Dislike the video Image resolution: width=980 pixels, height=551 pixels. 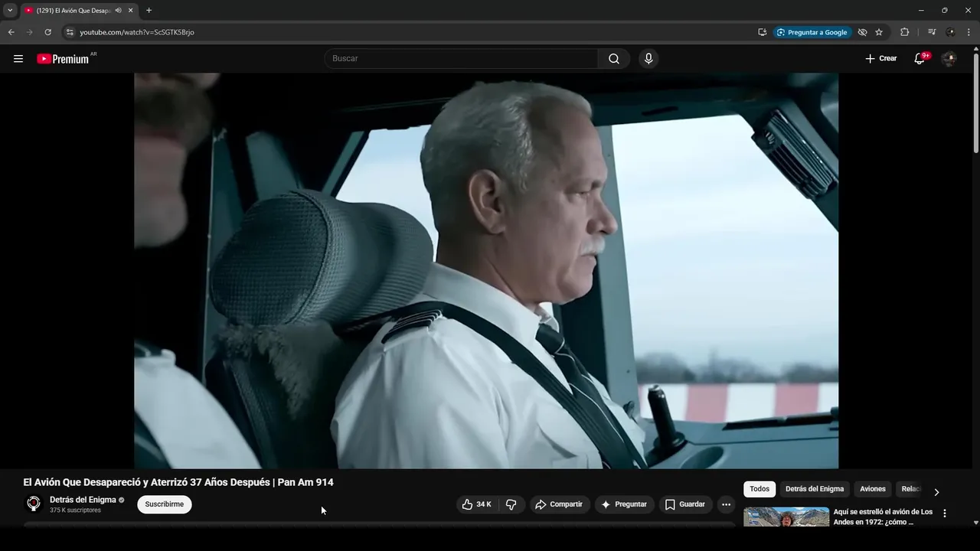tap(511, 504)
